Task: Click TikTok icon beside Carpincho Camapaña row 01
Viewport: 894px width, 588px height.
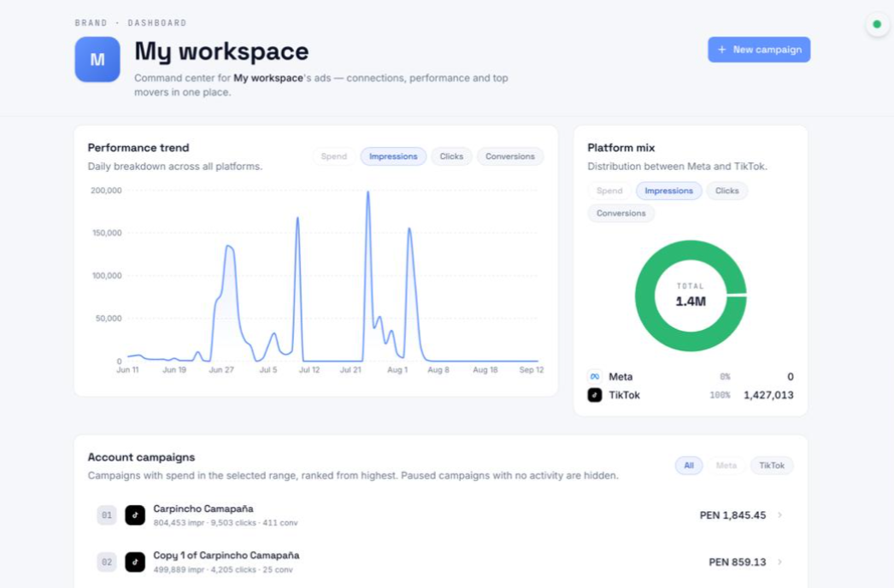Action: click(x=135, y=515)
